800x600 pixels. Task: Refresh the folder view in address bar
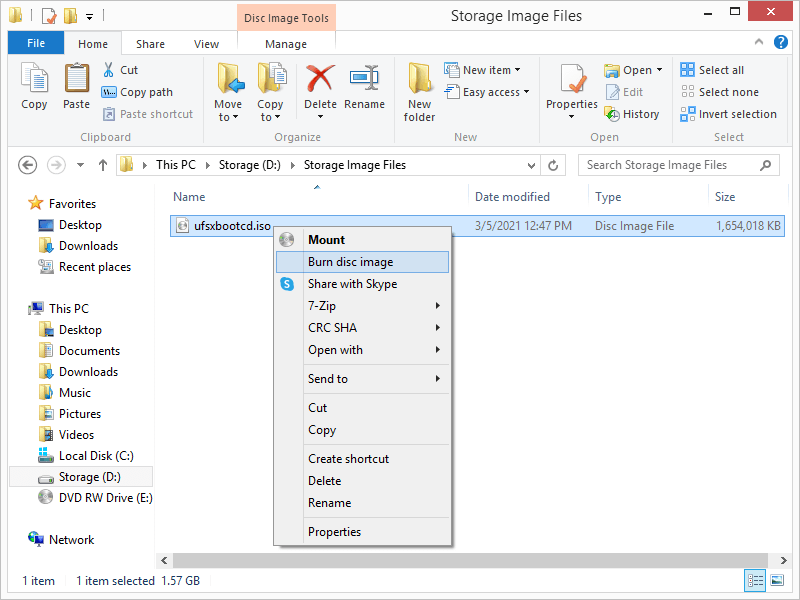point(556,165)
